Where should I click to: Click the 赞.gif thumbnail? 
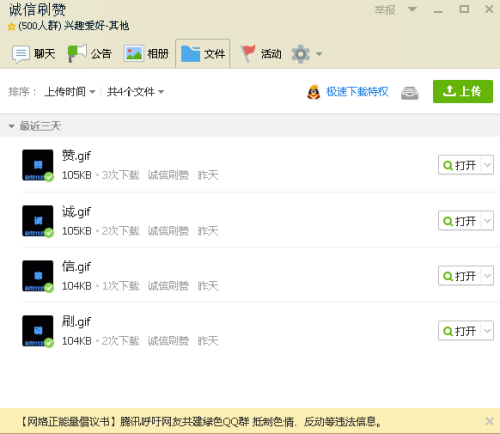click(x=38, y=165)
